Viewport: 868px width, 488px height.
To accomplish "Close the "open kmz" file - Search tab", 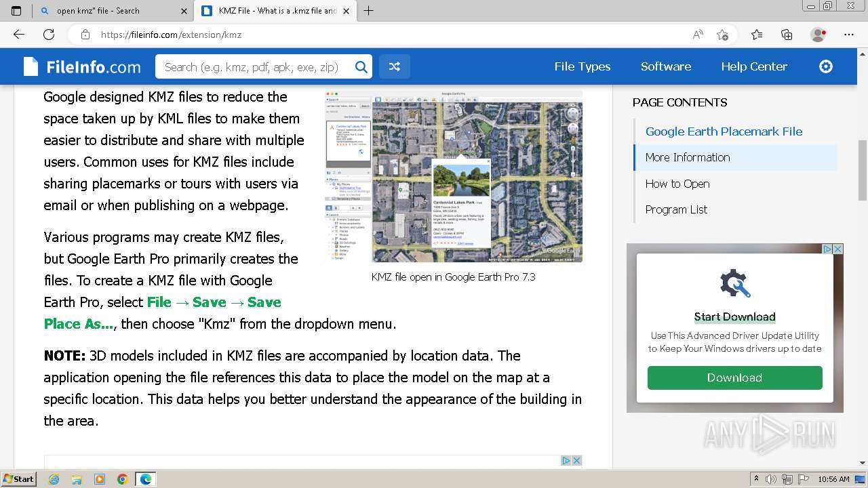I will (184, 11).
